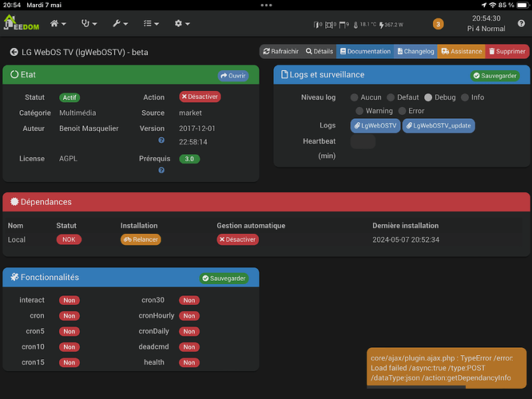Image resolution: width=532 pixels, height=399 pixels.
Task: Open the gear settings dropdown menu
Action: [182, 23]
